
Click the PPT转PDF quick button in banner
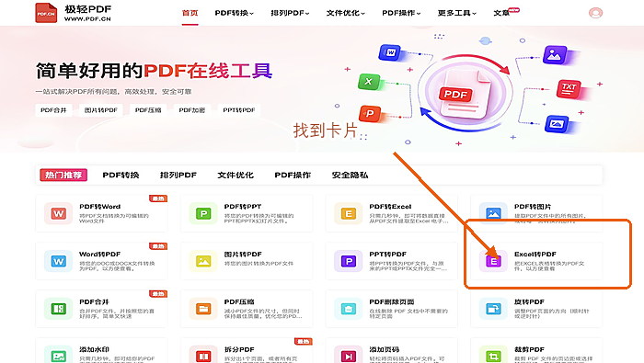239,110
